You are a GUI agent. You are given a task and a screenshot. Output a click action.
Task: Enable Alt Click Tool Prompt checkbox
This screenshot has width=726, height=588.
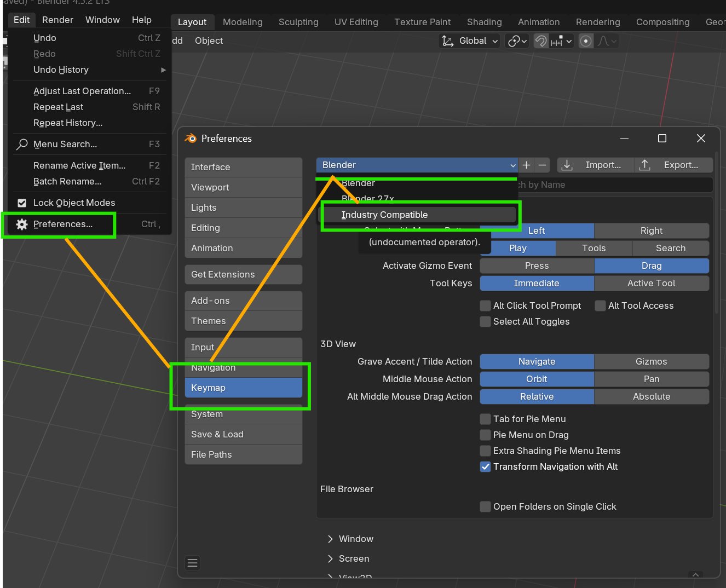485,305
